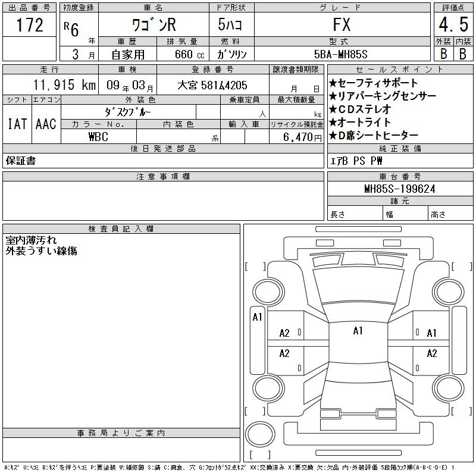
Task: Click the セールスポイント header
Action: (x=400, y=69)
